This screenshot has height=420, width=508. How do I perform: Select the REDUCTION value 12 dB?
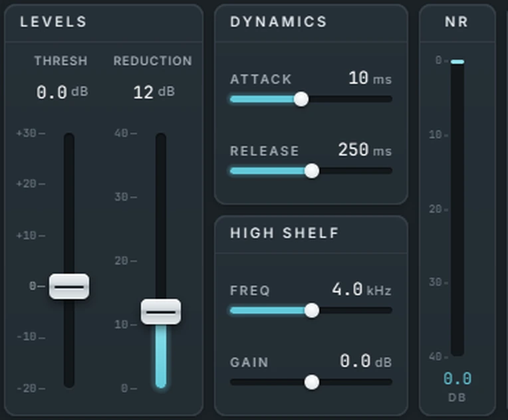[x=154, y=92]
